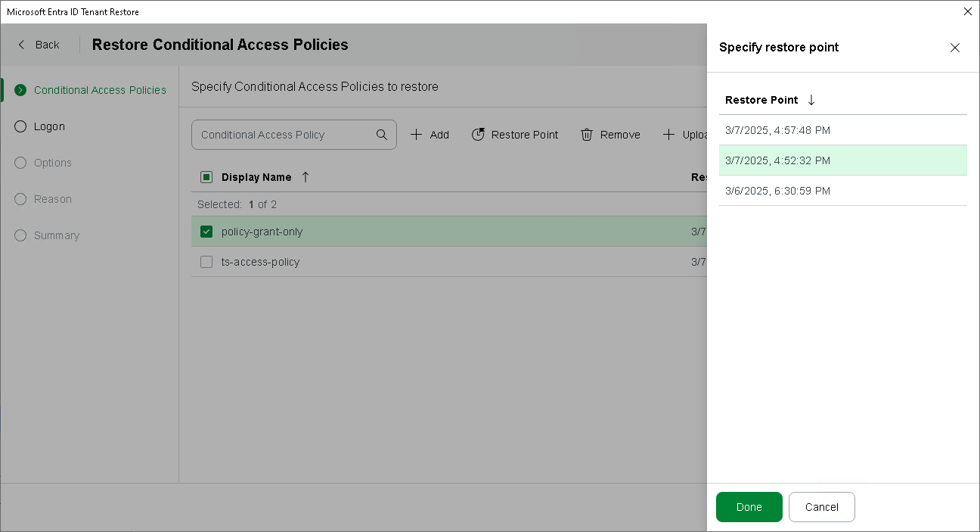Click the Upload plus icon
The image size is (980, 532).
(668, 135)
